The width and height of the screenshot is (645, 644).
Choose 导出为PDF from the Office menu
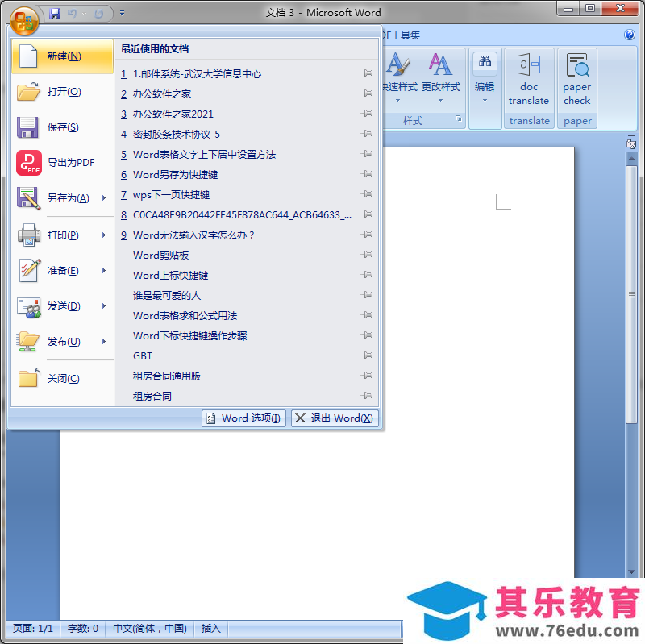(62, 163)
